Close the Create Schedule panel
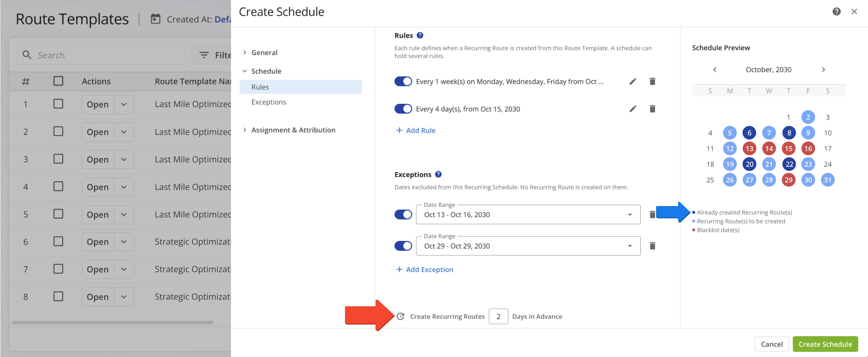The image size is (868, 357). point(854,12)
